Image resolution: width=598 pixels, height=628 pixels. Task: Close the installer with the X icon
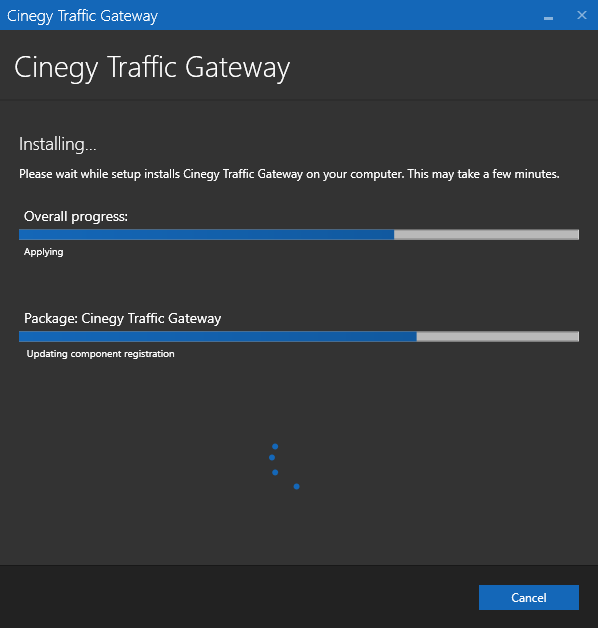[x=582, y=15]
